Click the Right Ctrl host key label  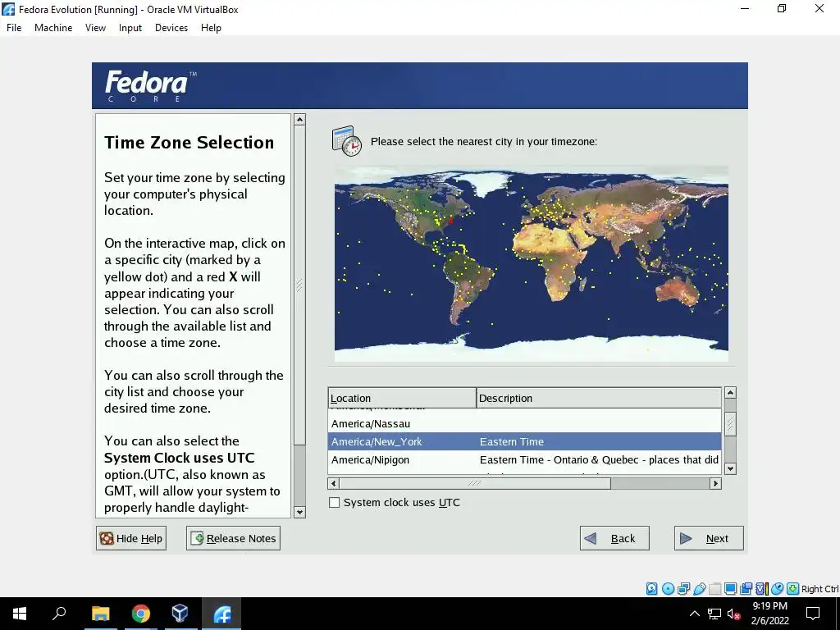[x=820, y=589]
